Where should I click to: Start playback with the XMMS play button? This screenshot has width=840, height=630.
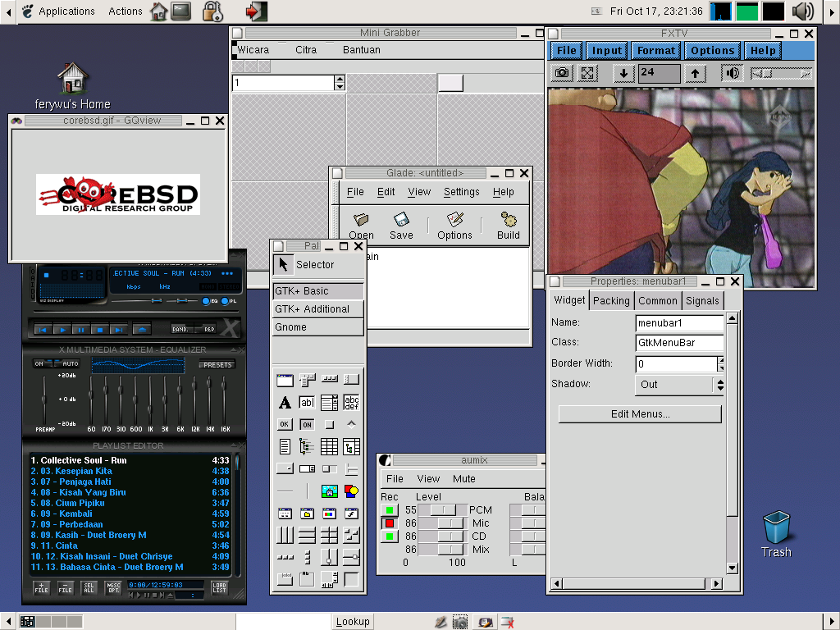(x=62, y=330)
